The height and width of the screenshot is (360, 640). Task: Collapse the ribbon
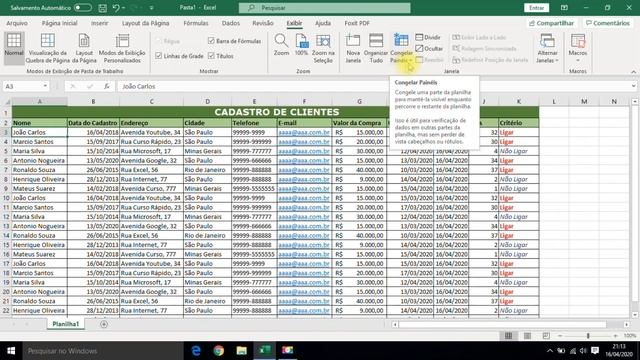click(633, 71)
